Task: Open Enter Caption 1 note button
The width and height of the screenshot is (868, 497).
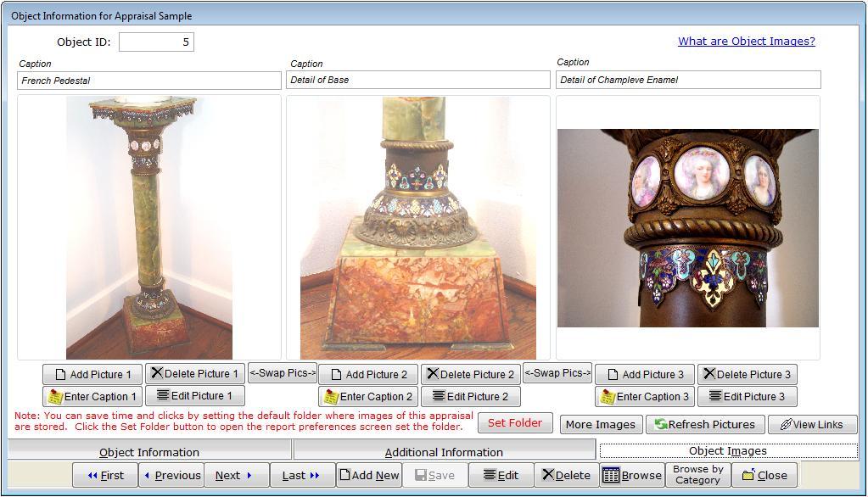Action: [92, 396]
